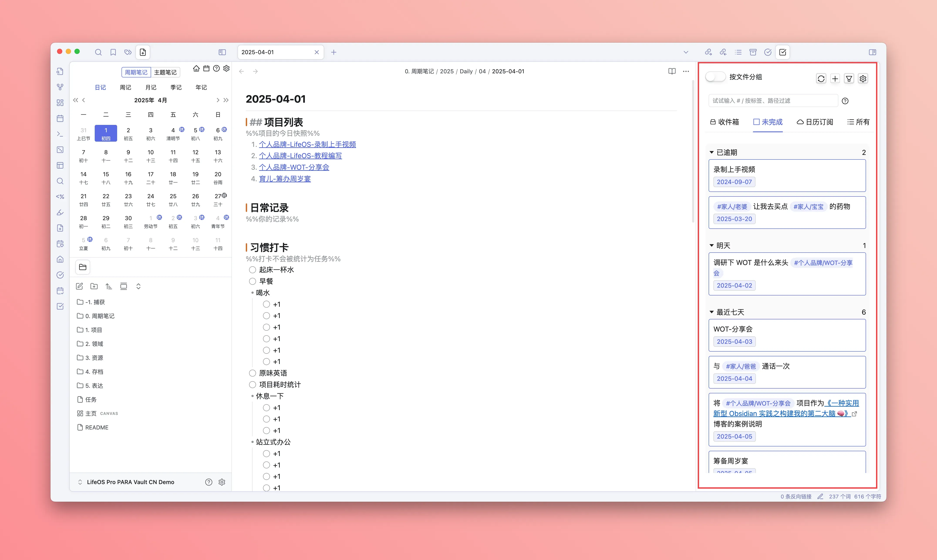
Task: Toggle the 按文件分组 switch
Action: tap(715, 77)
